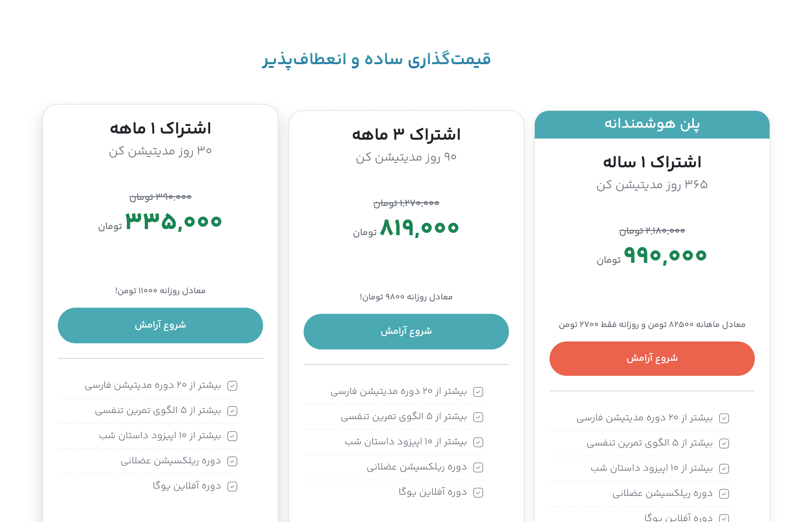
Task: Select check icon for night story episodes, 1-month card
Action: tap(232, 436)
